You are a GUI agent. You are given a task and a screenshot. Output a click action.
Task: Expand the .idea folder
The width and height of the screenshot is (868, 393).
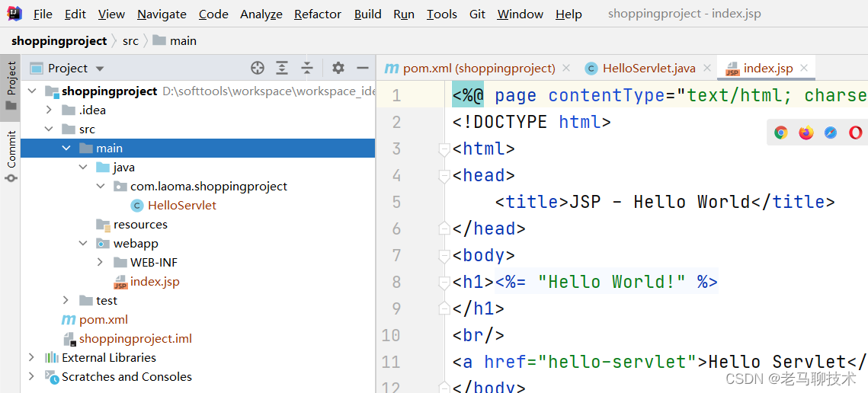tap(50, 110)
